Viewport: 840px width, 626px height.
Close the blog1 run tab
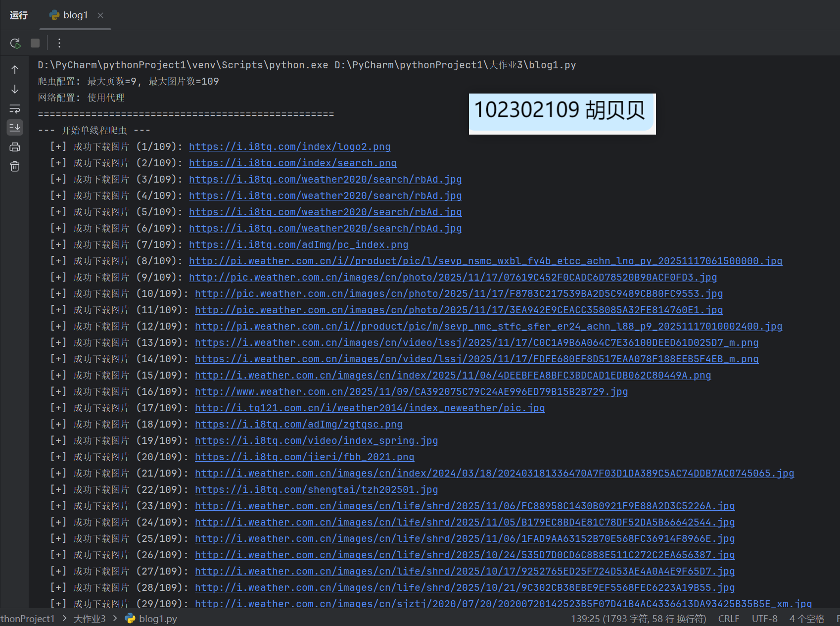tap(100, 15)
